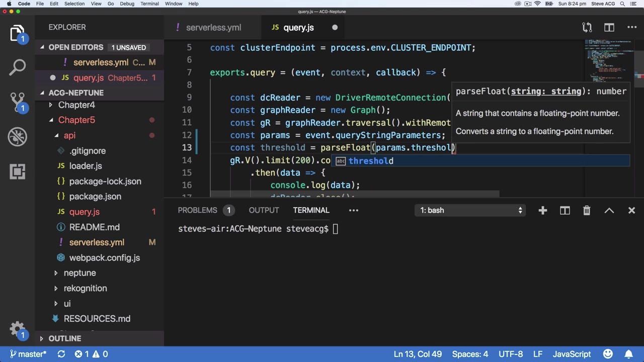Maximize the panel with the up chevron

609,210
